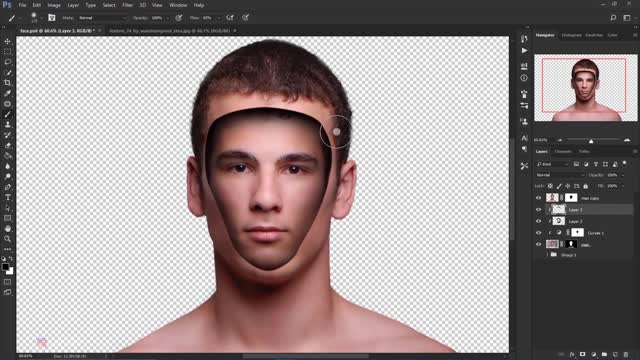Switch to the second document tab
The height and width of the screenshot is (360, 640).
click(169, 31)
